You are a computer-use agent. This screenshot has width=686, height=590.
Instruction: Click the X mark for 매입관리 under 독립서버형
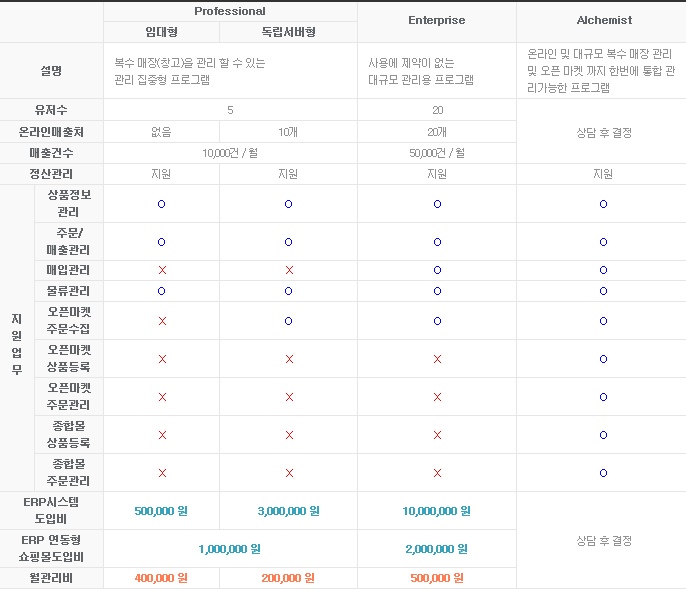pos(289,270)
